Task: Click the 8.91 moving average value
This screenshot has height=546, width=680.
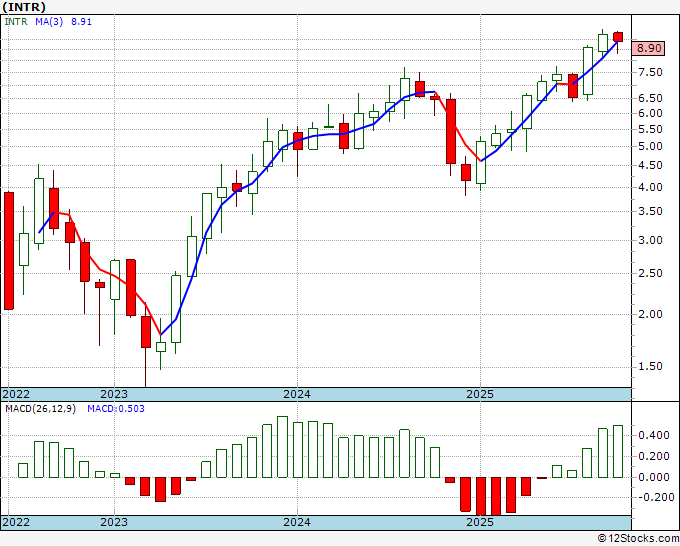Action: tap(82, 22)
